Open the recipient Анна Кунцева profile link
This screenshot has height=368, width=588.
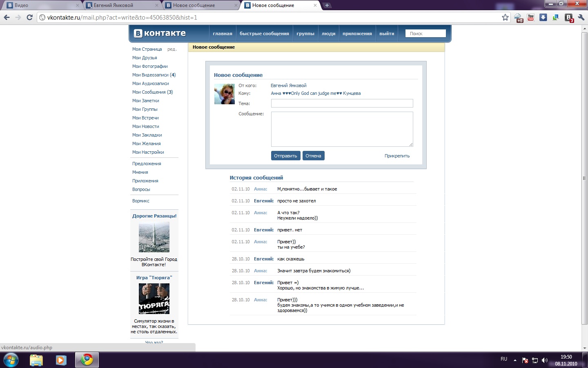pyautogui.click(x=316, y=93)
